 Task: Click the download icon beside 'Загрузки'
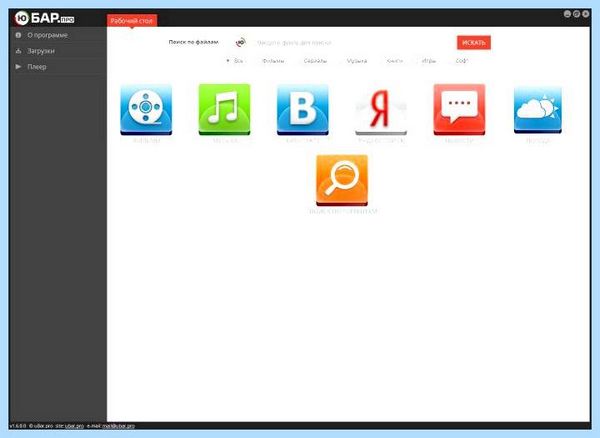(x=18, y=51)
